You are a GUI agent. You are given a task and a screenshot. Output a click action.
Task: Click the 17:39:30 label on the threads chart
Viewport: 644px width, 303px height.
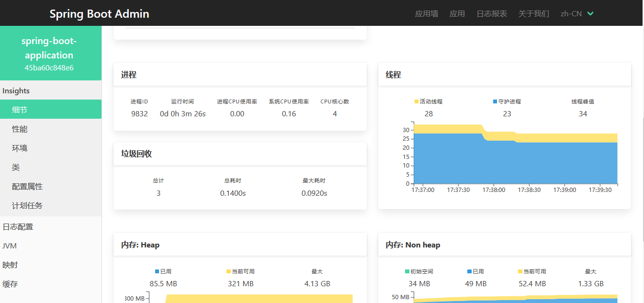click(x=600, y=190)
